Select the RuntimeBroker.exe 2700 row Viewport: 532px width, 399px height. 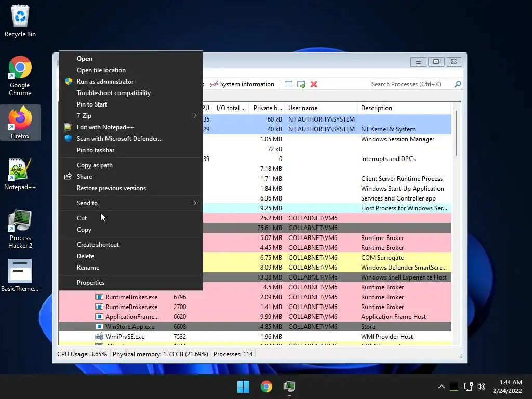coord(255,307)
